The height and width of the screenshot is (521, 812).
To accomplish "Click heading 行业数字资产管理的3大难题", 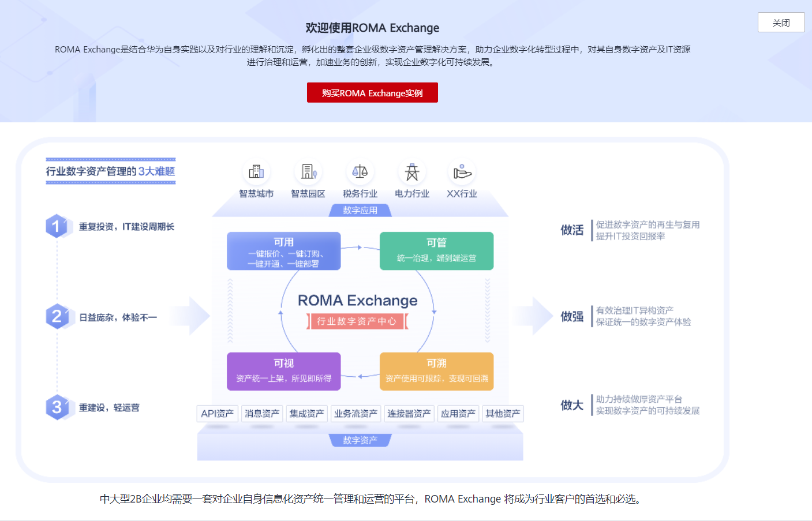I will 111,171.
